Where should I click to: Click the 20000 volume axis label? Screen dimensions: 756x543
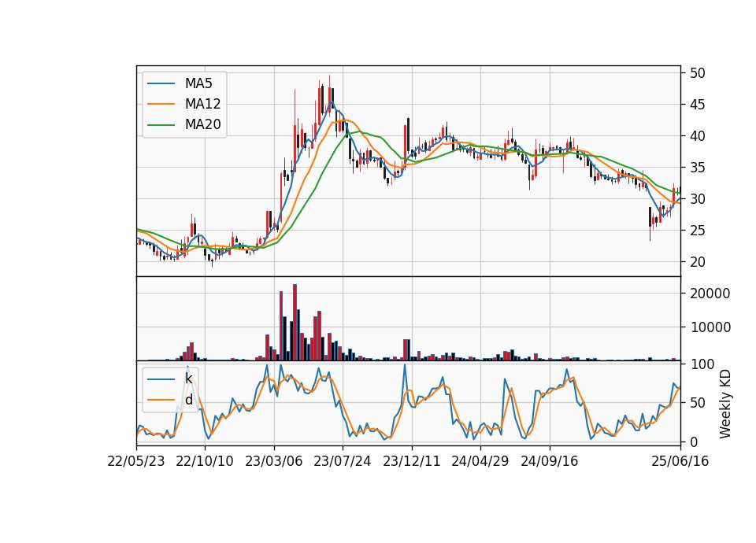click(710, 294)
